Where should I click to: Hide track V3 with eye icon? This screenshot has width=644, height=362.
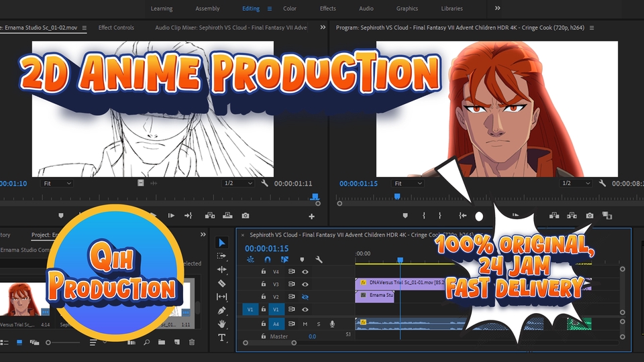[305, 284]
